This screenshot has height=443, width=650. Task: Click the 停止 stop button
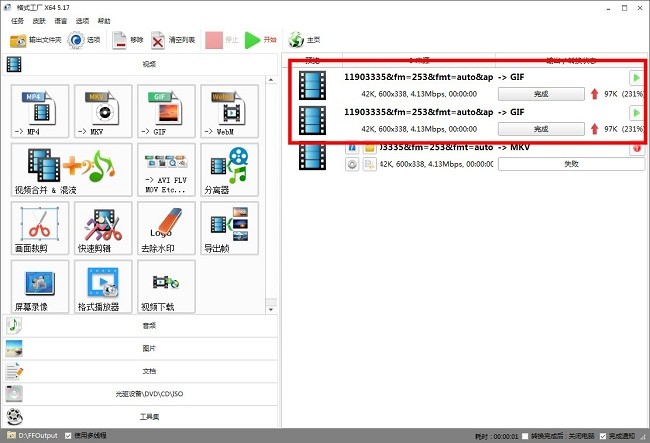tap(222, 40)
